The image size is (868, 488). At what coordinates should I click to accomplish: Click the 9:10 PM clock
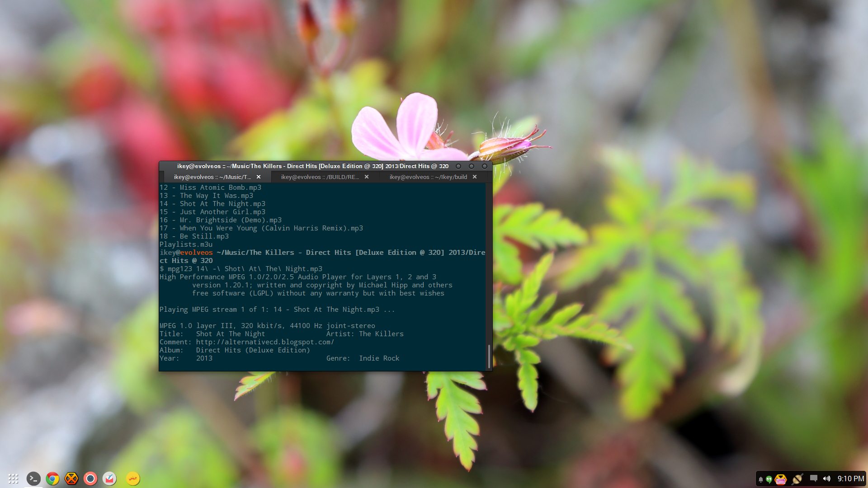(851, 479)
